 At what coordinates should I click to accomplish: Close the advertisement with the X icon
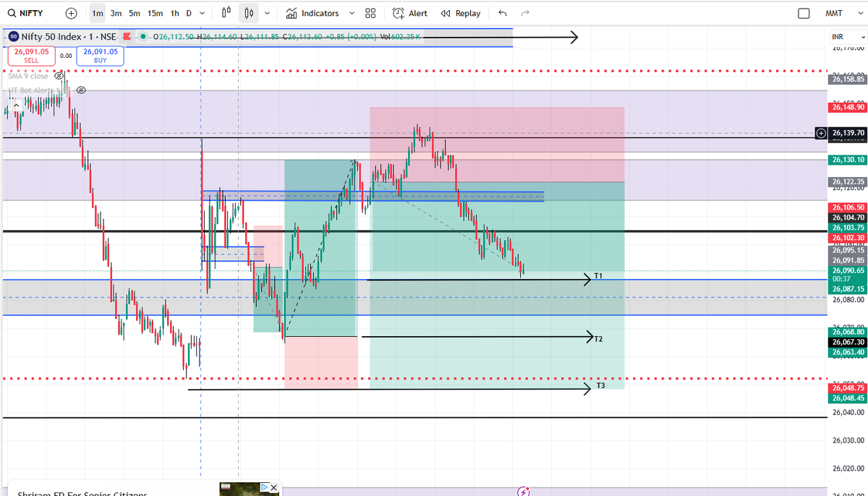tap(273, 488)
